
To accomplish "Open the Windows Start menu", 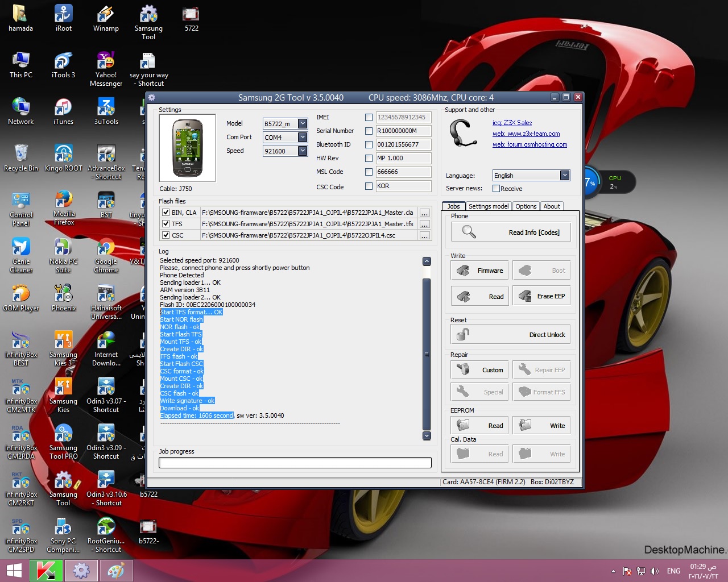I will point(14,571).
